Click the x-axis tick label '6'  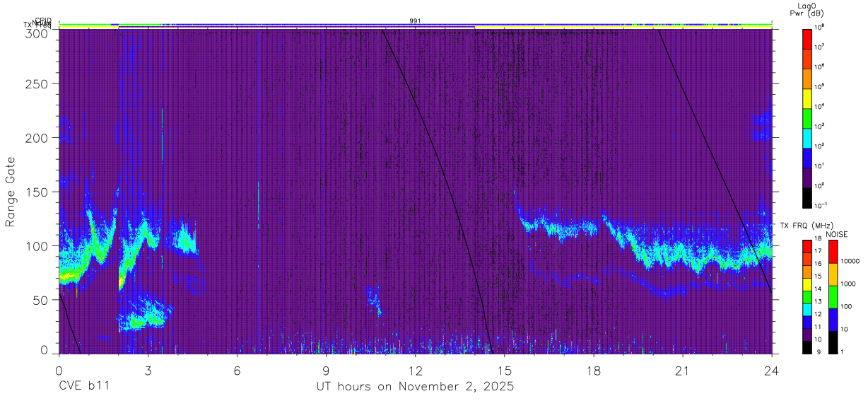click(x=237, y=371)
